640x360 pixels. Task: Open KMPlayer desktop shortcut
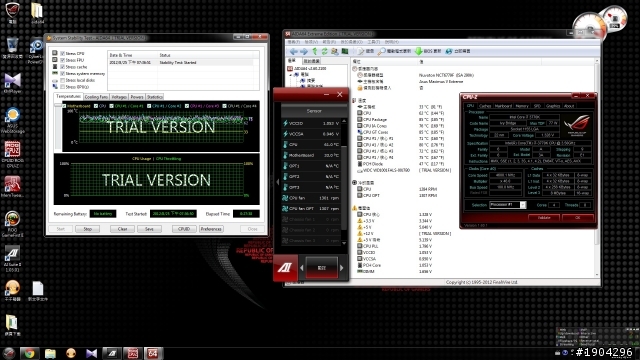click(13, 83)
